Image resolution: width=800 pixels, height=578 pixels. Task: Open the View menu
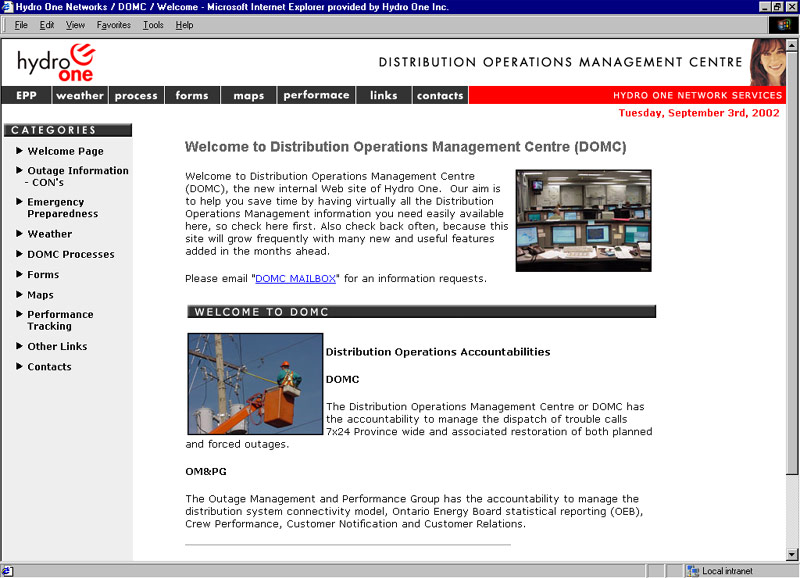click(x=76, y=25)
